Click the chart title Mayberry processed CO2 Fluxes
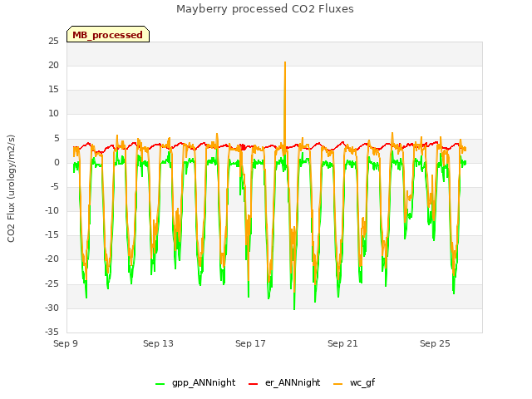Screen dimensions: 532x399 (x=265, y=9)
